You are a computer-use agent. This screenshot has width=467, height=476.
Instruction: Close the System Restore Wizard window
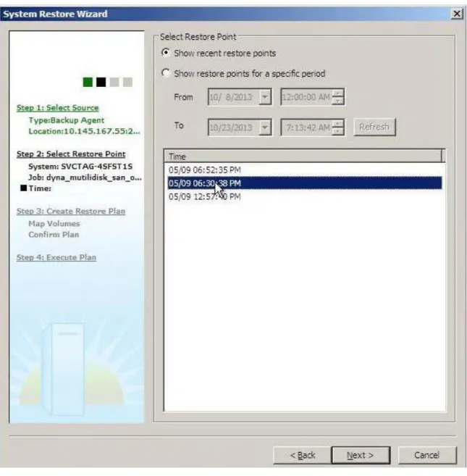coord(457,14)
